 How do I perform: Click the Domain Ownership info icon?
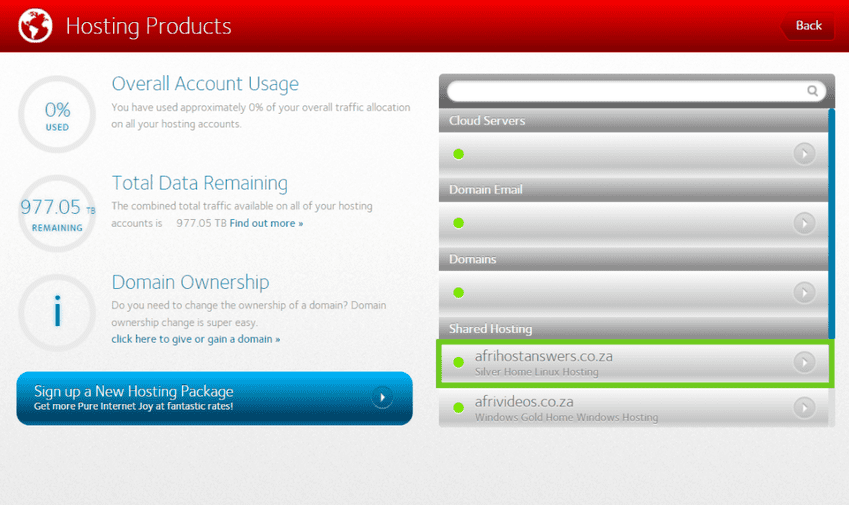point(57,311)
